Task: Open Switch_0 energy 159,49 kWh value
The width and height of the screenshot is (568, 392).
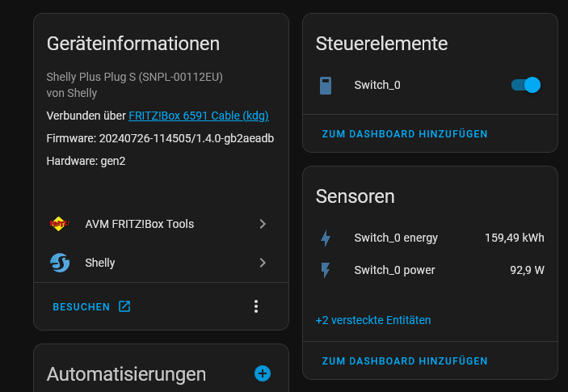Action: pyautogui.click(x=515, y=238)
